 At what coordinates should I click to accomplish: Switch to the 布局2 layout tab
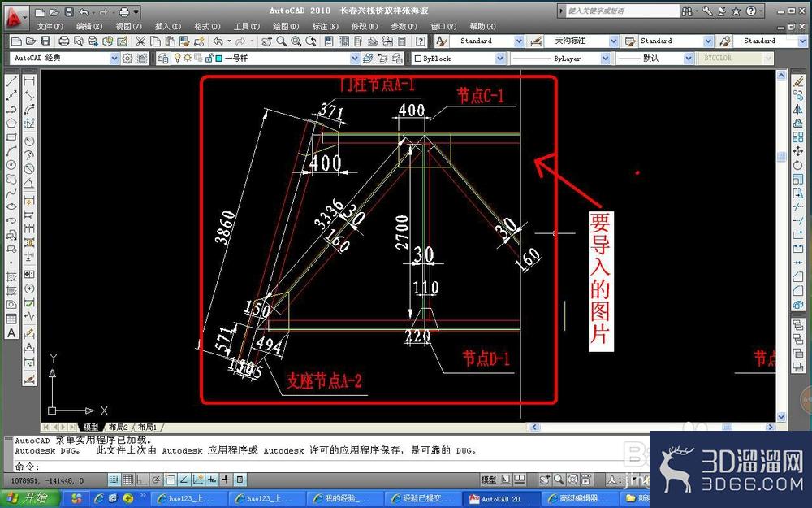[118, 428]
